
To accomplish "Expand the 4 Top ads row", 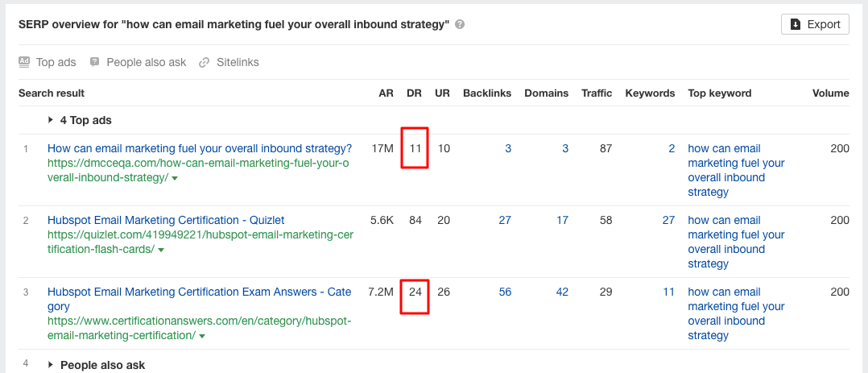I will pyautogui.click(x=52, y=120).
